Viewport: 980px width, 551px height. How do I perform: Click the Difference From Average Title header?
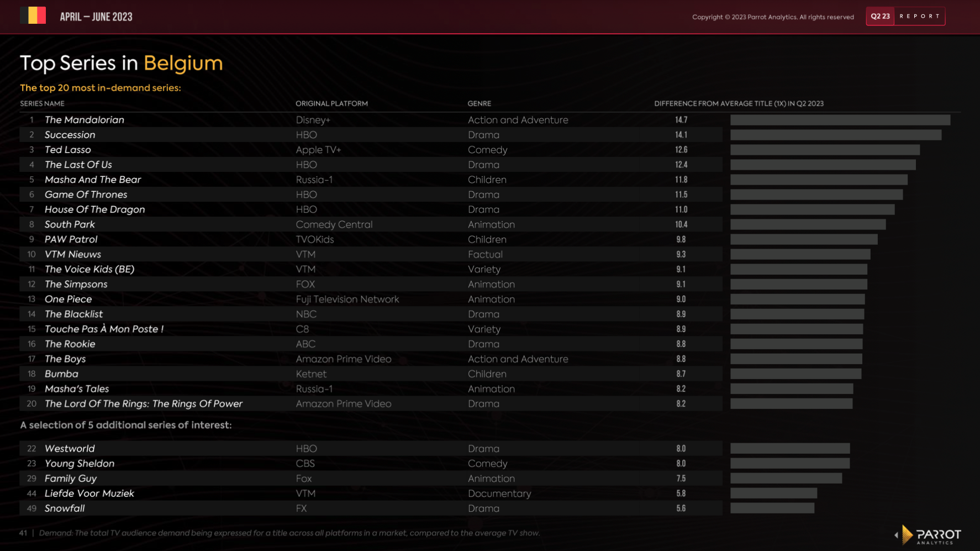coord(739,103)
